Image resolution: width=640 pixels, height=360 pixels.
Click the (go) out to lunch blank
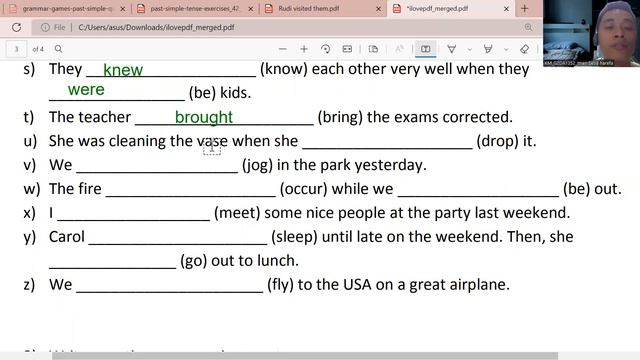pyautogui.click(x=113, y=262)
